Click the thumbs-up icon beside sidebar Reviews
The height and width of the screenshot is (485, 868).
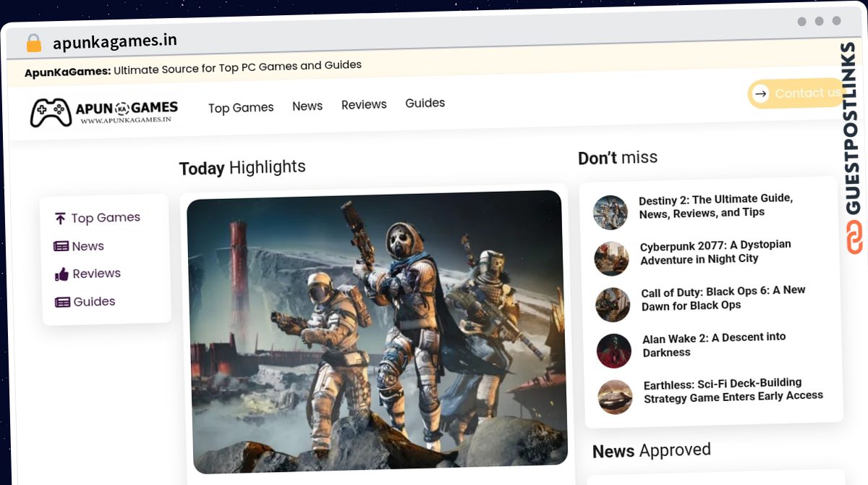pos(61,274)
